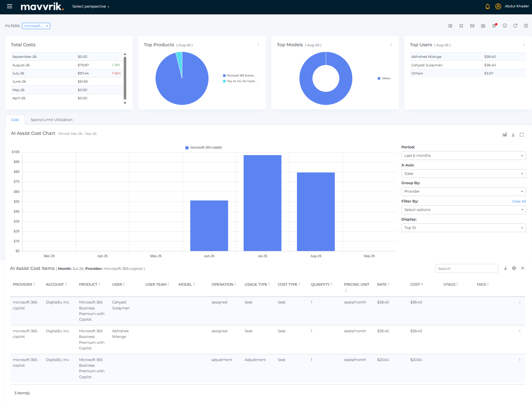Open the notifications bell
This screenshot has height=405, width=532.
pos(487,6)
